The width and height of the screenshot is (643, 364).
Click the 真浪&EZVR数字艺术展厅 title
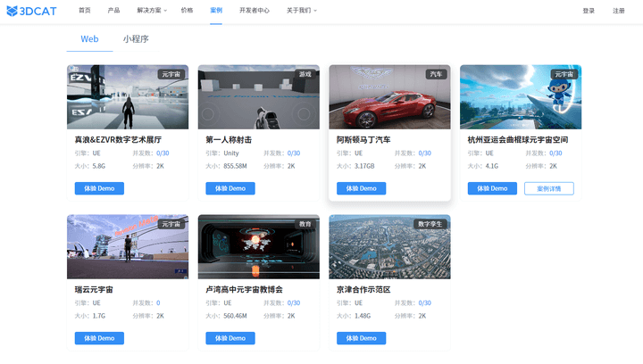tap(118, 140)
